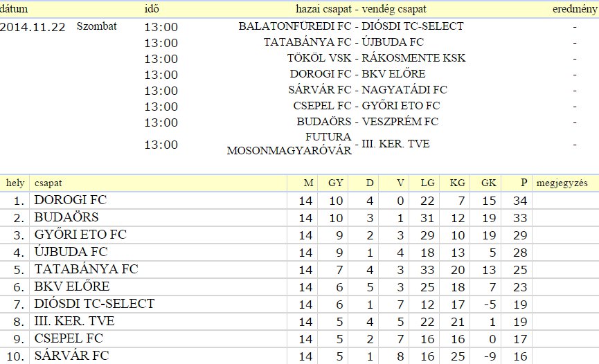Click the 'eredmény' header in fixtures
Image resolution: width=599 pixels, height=364 pixels.
click(x=575, y=9)
